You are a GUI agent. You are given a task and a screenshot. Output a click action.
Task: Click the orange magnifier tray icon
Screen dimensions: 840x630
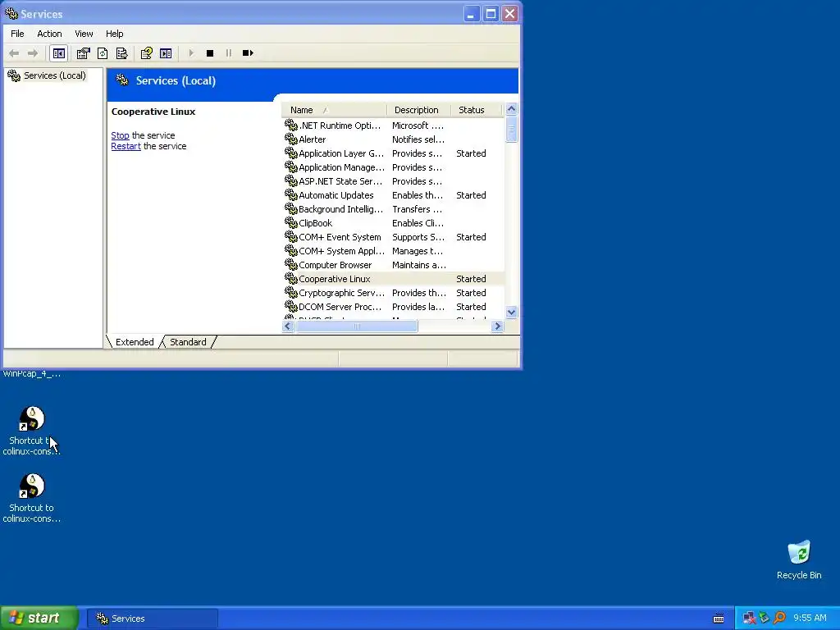tap(779, 619)
